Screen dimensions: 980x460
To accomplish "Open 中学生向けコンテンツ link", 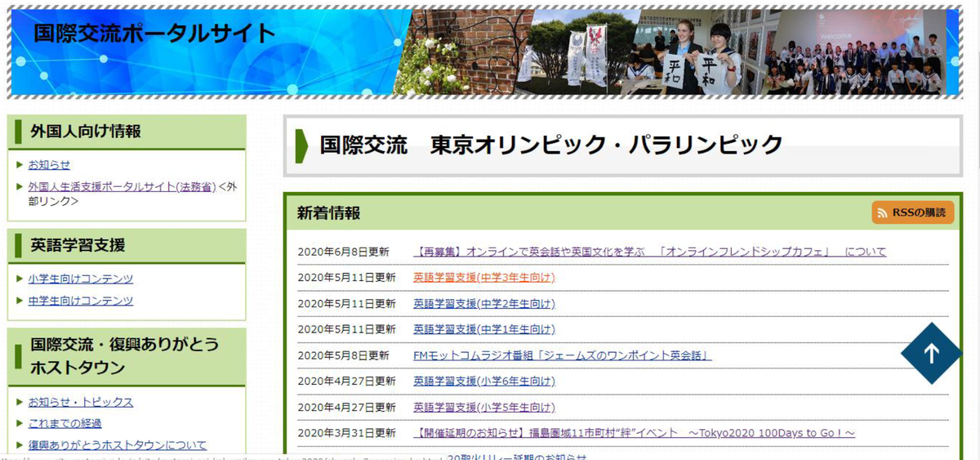I will (x=80, y=301).
